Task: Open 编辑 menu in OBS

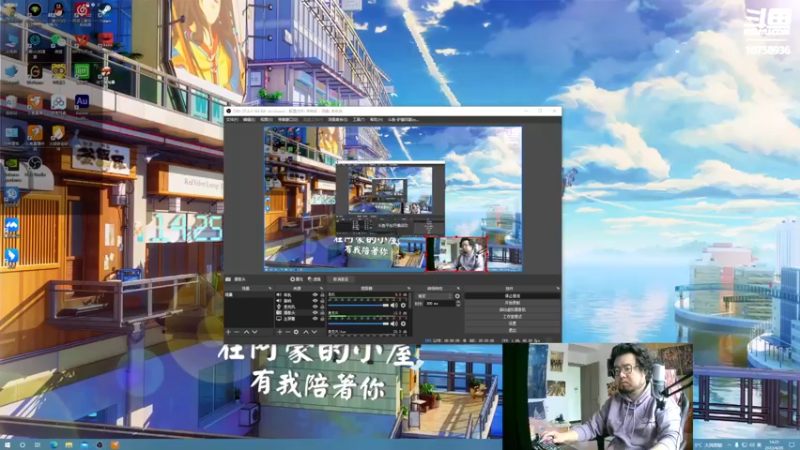Action: [248, 119]
